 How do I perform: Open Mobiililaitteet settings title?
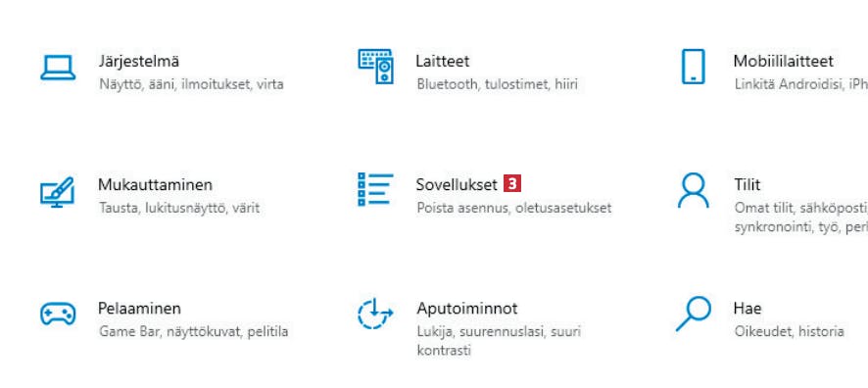[x=784, y=61]
